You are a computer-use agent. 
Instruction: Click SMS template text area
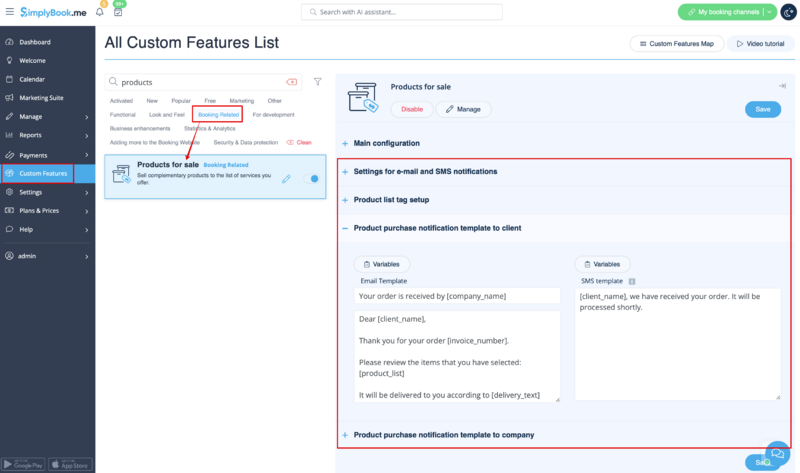pos(678,344)
